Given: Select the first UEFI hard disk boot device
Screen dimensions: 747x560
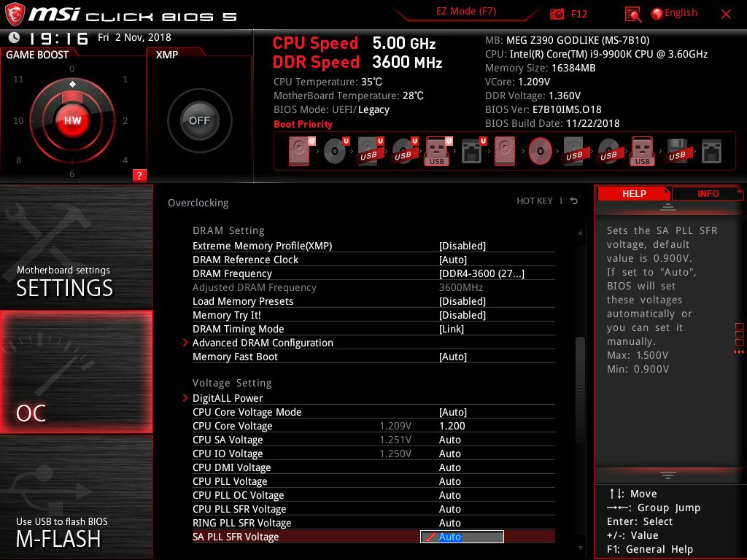Looking at the screenshot, I should (300, 151).
